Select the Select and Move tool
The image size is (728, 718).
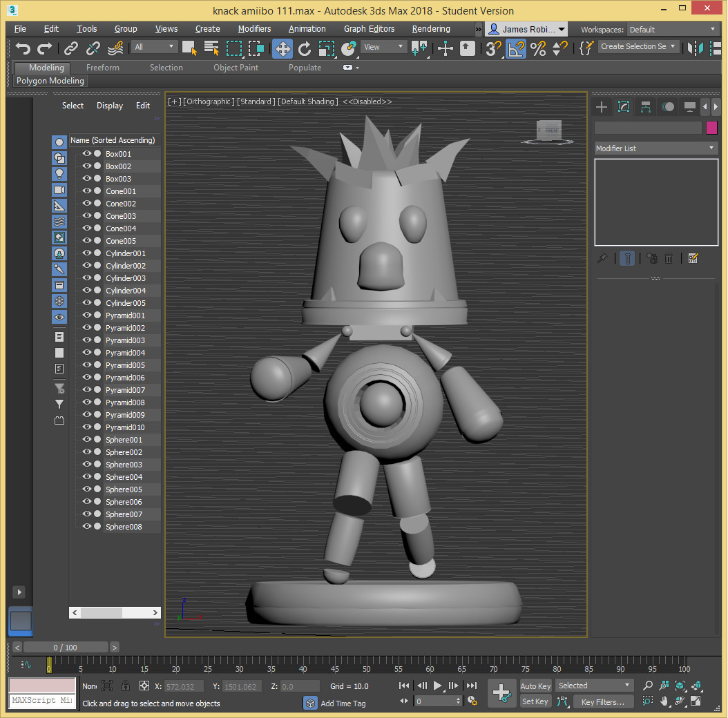pyautogui.click(x=282, y=49)
